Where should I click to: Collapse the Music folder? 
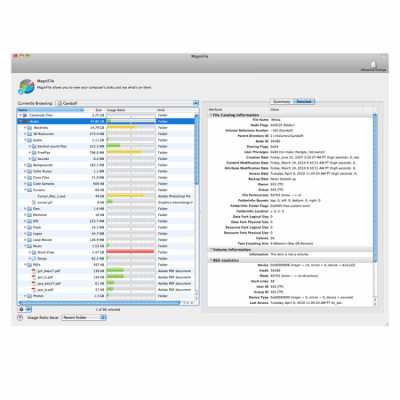tap(25, 246)
